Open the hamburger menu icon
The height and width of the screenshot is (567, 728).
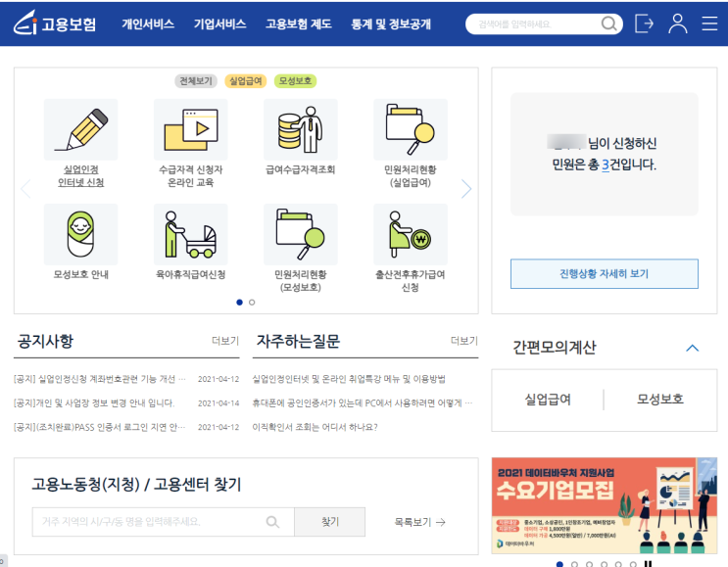tap(709, 24)
